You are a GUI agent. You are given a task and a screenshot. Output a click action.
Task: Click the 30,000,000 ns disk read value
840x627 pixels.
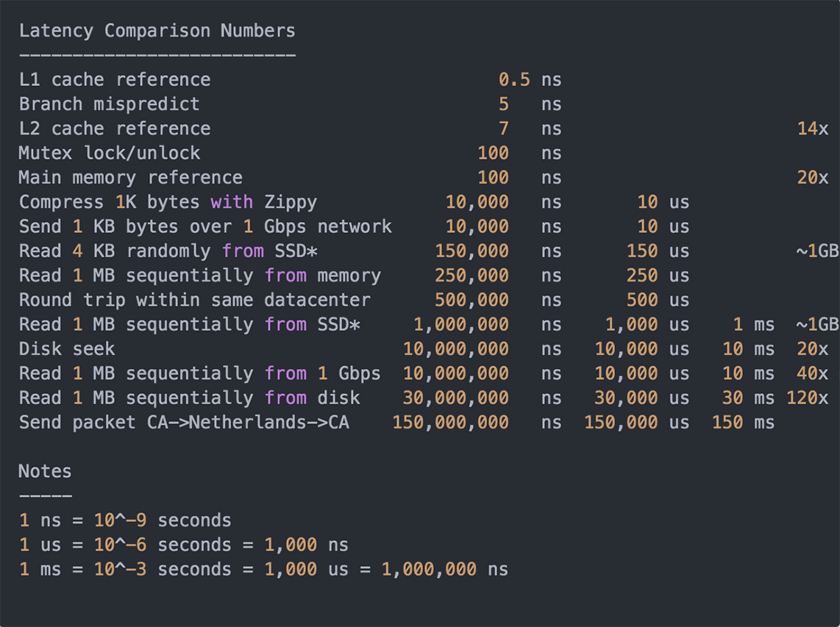(455, 398)
